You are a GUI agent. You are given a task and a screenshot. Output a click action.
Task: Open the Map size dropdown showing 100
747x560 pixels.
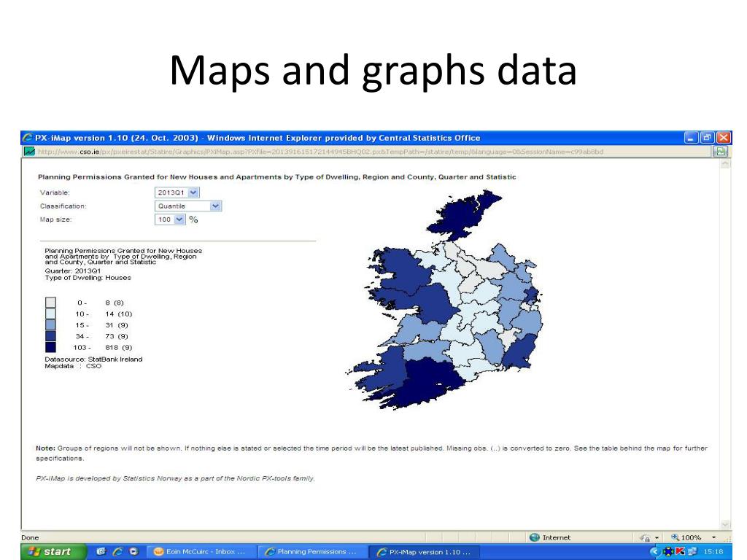click(170, 219)
